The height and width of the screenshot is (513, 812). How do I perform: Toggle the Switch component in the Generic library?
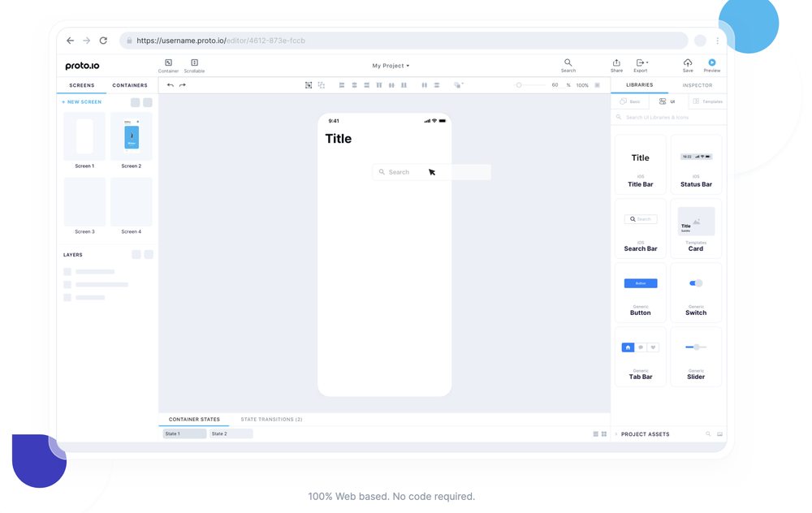pyautogui.click(x=696, y=283)
